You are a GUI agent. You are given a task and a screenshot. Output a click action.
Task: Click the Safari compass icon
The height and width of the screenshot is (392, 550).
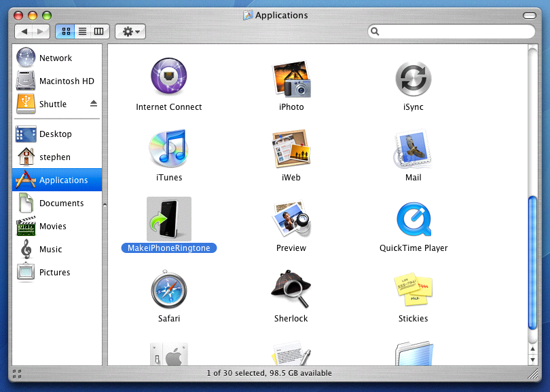168,290
